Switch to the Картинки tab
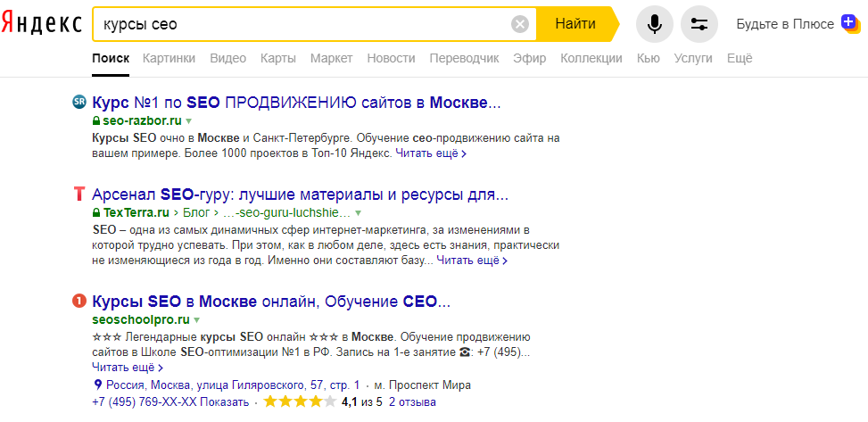 (x=169, y=58)
